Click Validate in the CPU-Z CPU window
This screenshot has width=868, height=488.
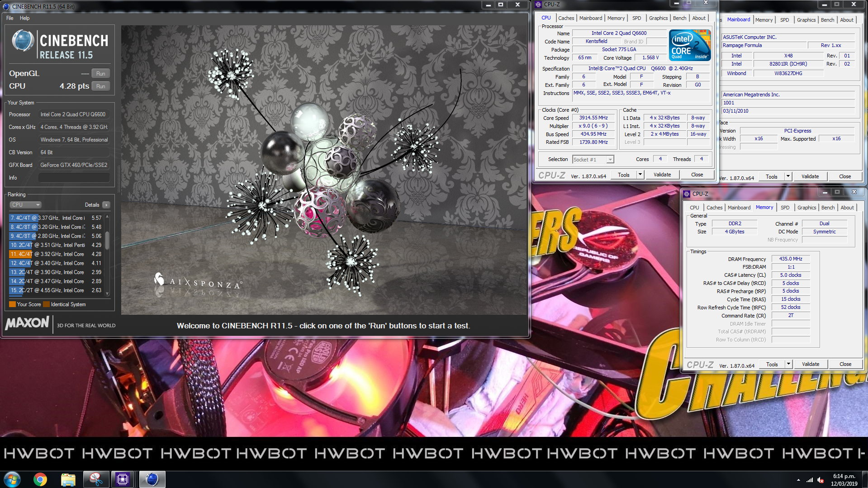coord(662,175)
